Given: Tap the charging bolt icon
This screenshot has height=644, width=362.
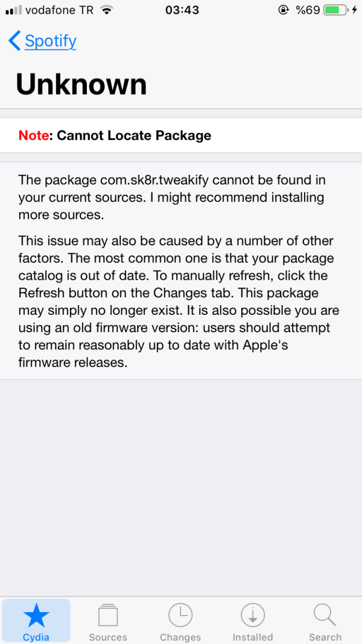Looking at the screenshot, I should point(354,10).
